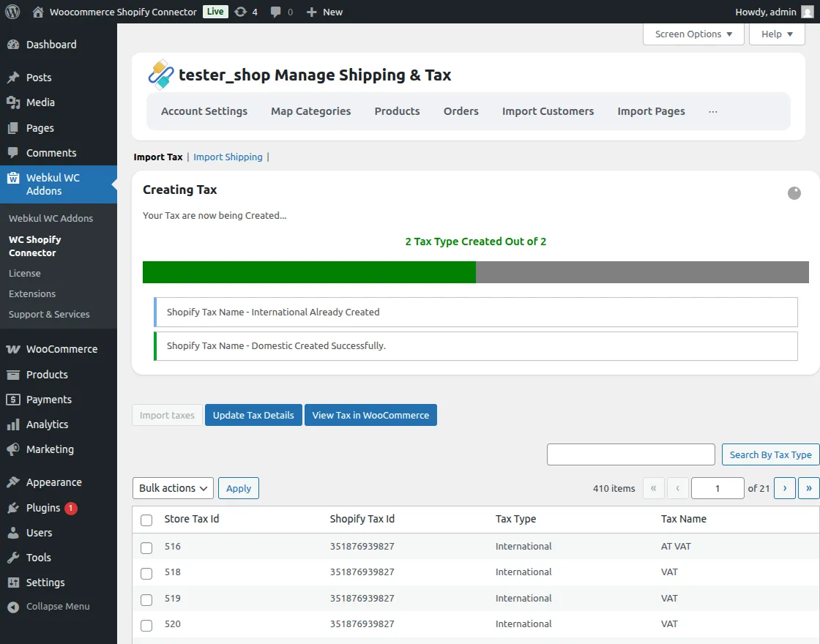
Task: Click the Marketing megaphone icon
Action: coord(13,449)
